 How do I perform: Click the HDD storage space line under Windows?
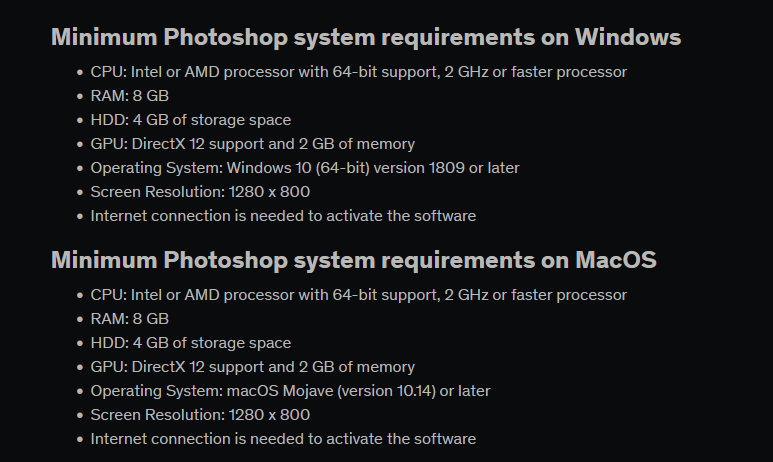coord(190,120)
